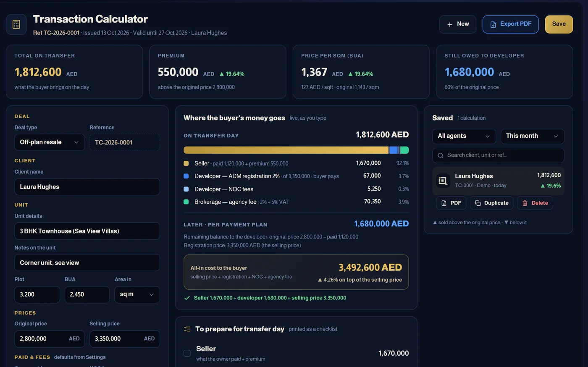Click the Reference TC-2026-0001 field
Image resolution: width=588 pixels, height=367 pixels.
pos(125,142)
